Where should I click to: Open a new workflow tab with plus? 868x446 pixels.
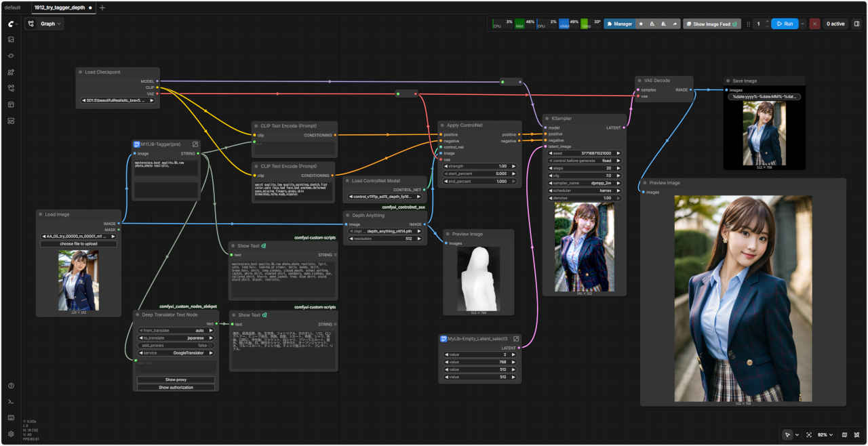102,7
